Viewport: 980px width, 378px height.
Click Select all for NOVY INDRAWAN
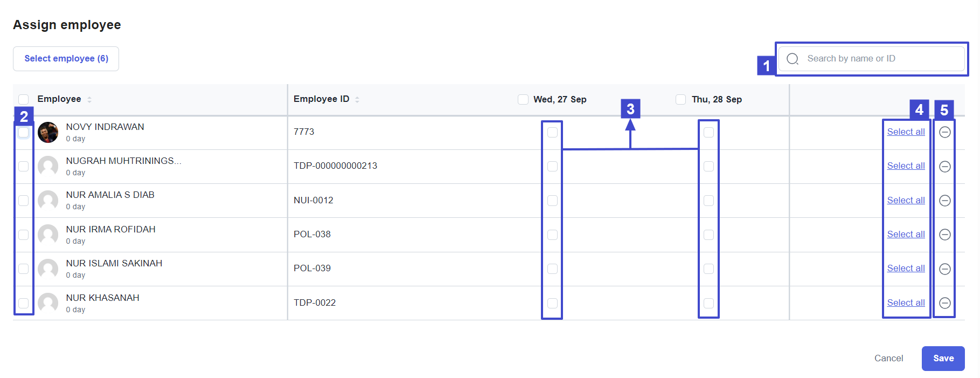pos(906,132)
